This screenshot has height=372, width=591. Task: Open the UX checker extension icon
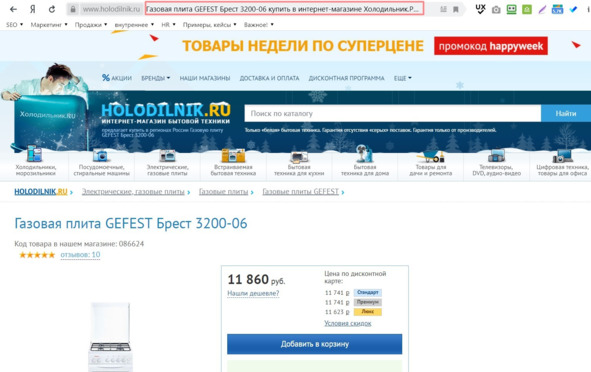(480, 9)
